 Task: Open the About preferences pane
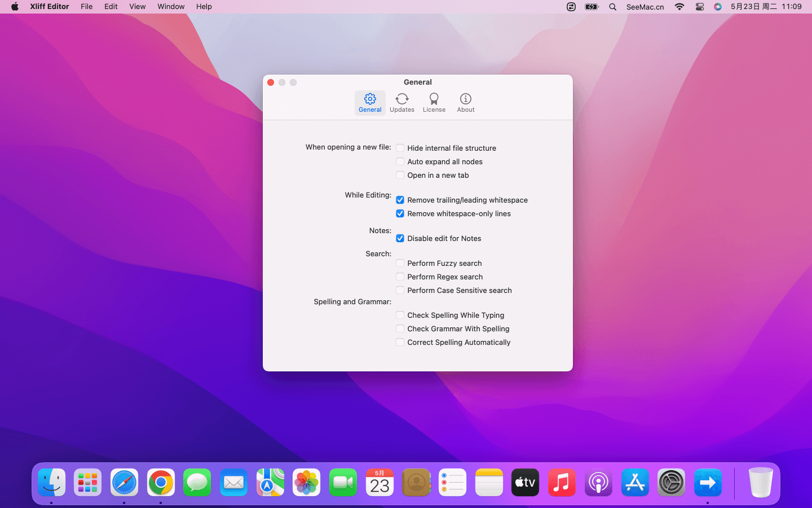(465, 103)
